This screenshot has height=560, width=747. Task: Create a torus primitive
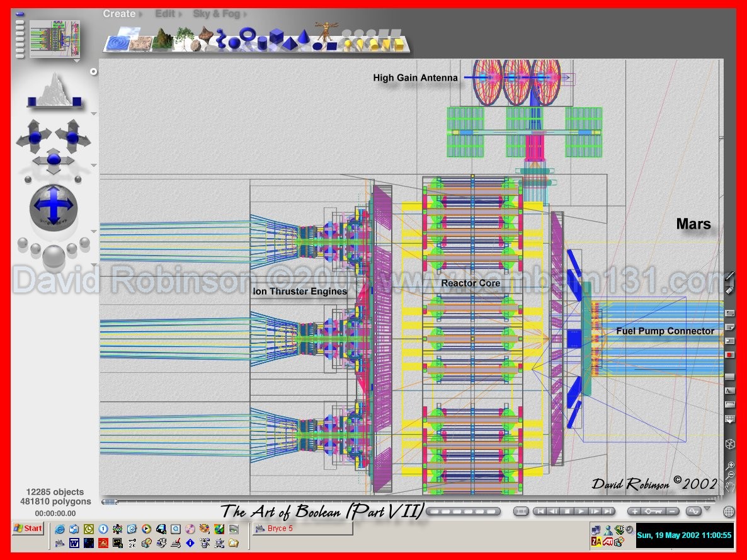(248, 35)
